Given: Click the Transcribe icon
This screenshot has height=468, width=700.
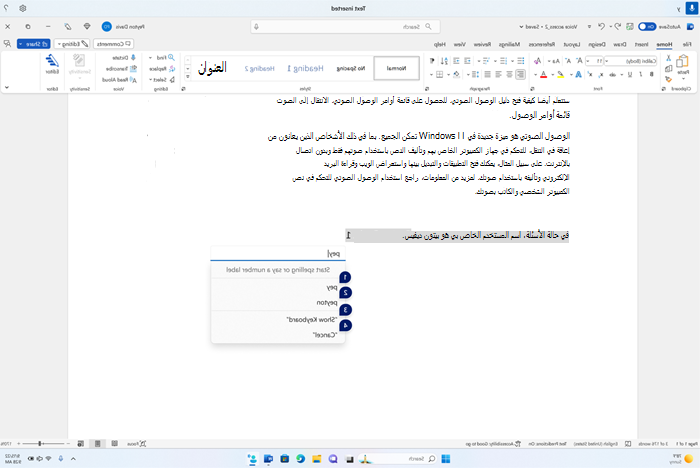Looking at the screenshot, I should (133, 68).
